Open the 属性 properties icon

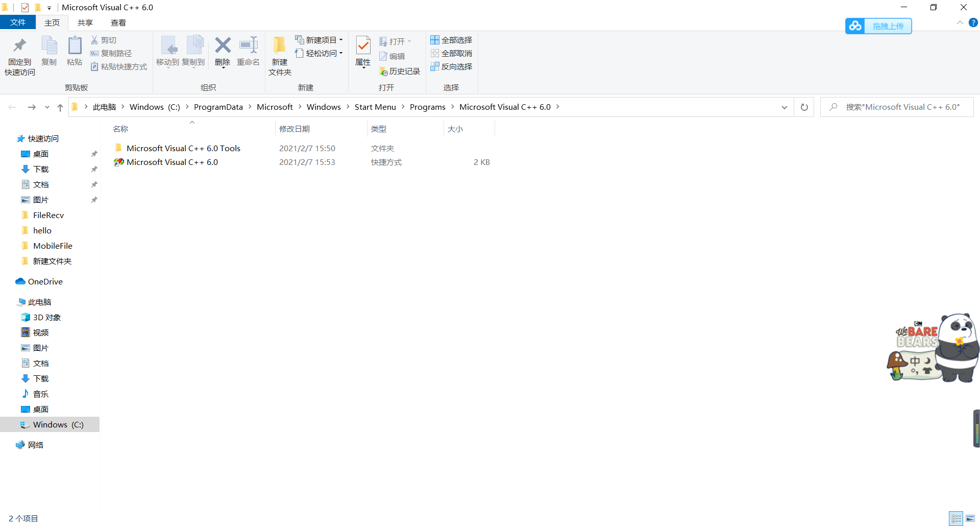point(363,45)
